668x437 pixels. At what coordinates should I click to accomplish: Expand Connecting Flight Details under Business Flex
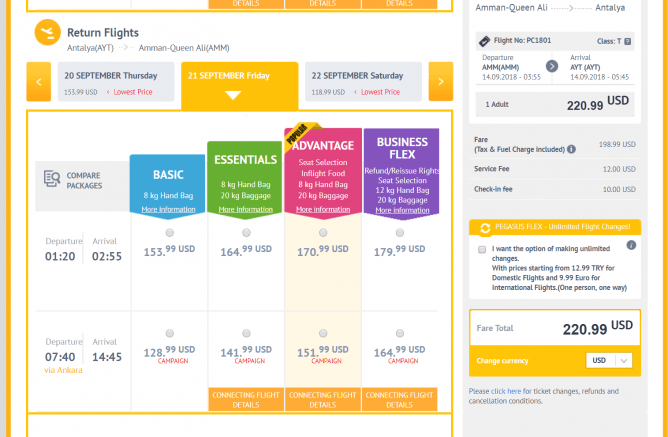pos(401,400)
